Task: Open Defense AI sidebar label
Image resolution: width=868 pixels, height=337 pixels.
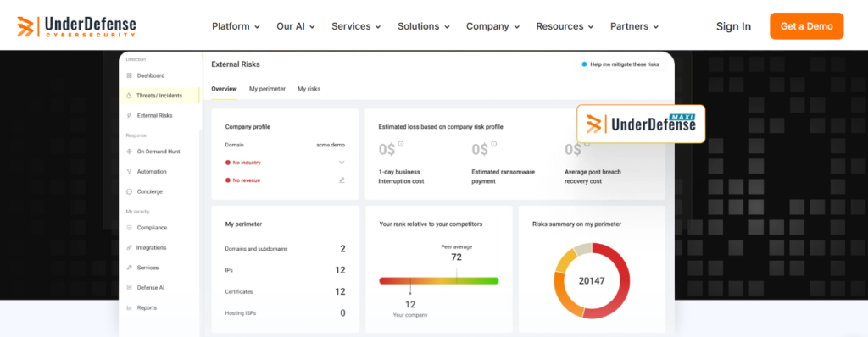Action: click(151, 288)
